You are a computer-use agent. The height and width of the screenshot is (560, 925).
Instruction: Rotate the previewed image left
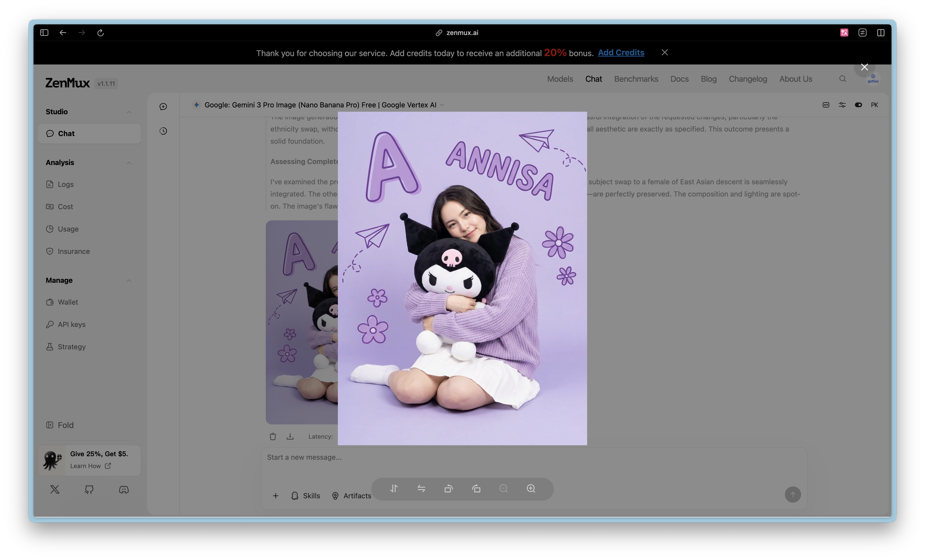click(x=449, y=488)
